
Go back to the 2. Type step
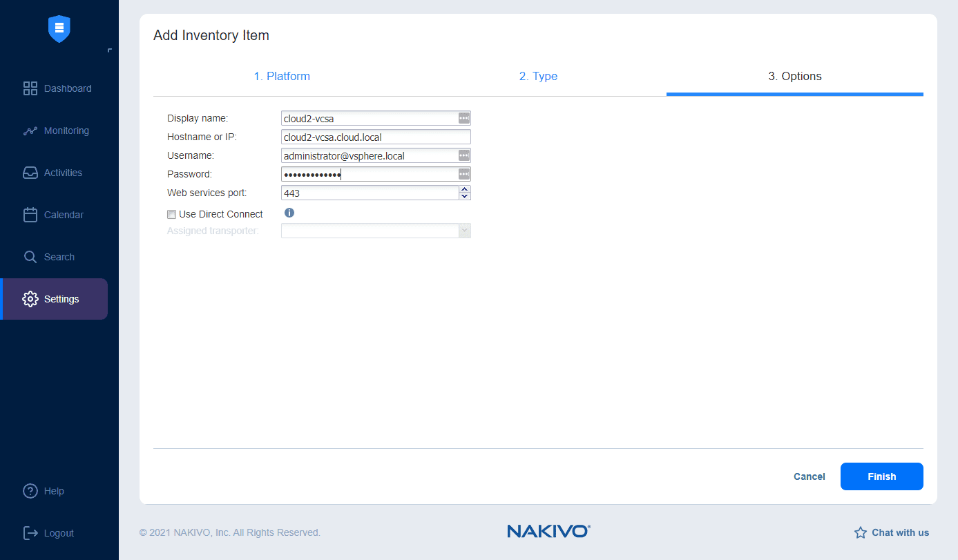click(538, 76)
